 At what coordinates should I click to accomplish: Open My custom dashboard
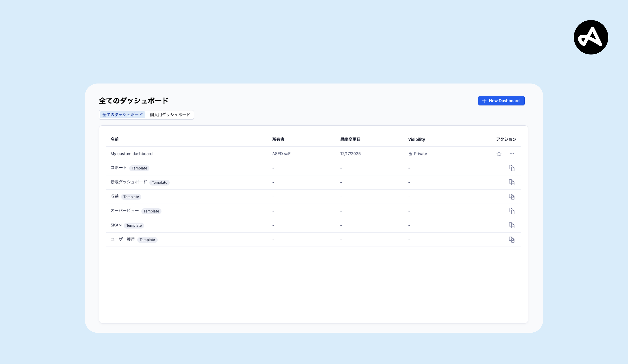pyautogui.click(x=131, y=154)
